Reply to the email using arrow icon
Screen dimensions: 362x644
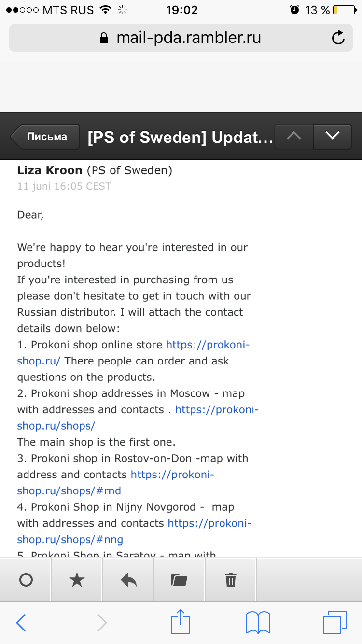[128, 580]
